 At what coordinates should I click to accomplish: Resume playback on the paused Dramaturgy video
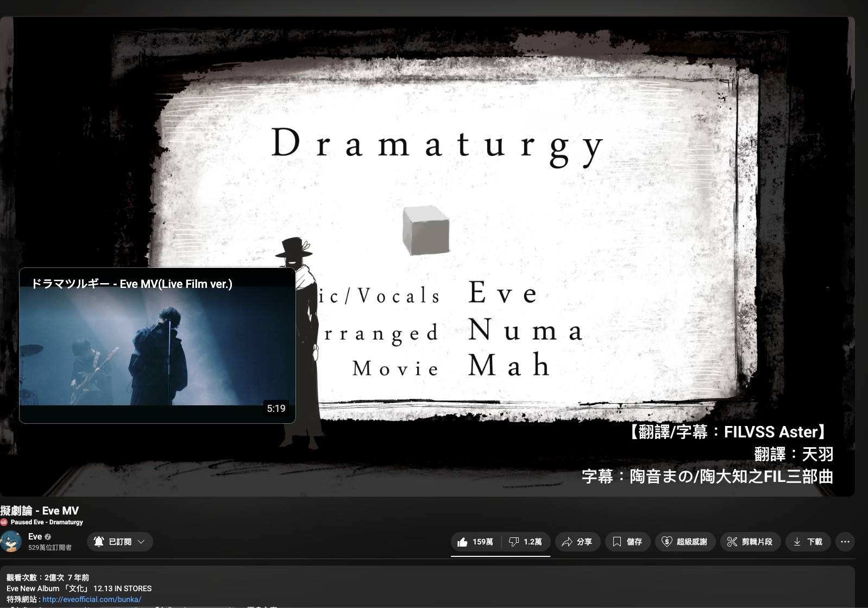click(x=427, y=256)
